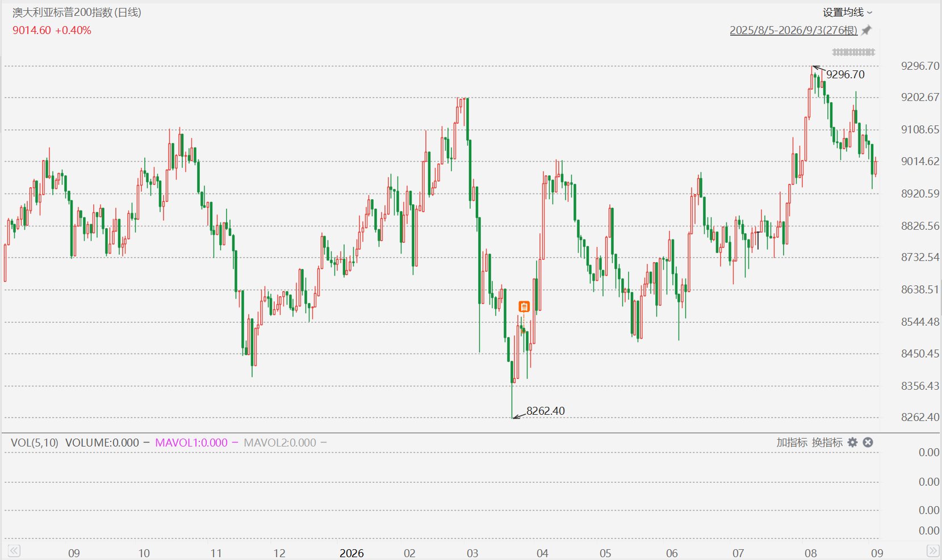This screenshot has height=560, width=942.
Task: Click the grey MAVOL2 legend label
Action: tap(280, 443)
